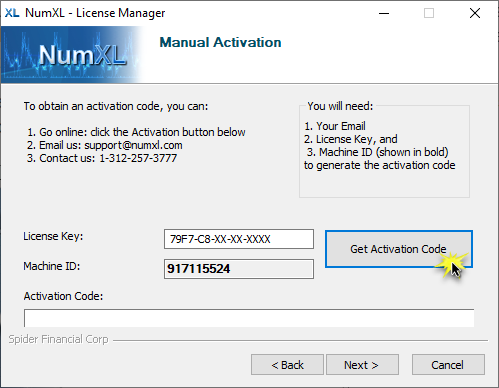Screen dimensions: 499x388
Task: Click the XL app icon in title bar
Action: [12, 13]
